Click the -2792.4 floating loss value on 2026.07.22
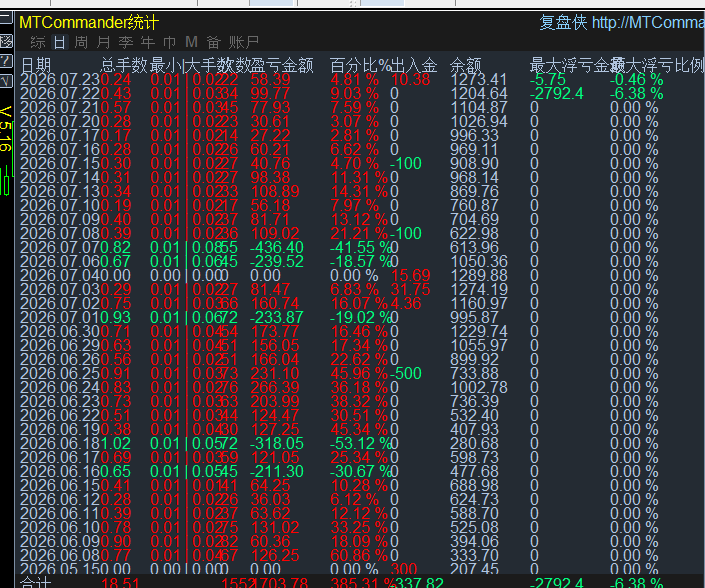Screen dimensions: 705x588 557,94
